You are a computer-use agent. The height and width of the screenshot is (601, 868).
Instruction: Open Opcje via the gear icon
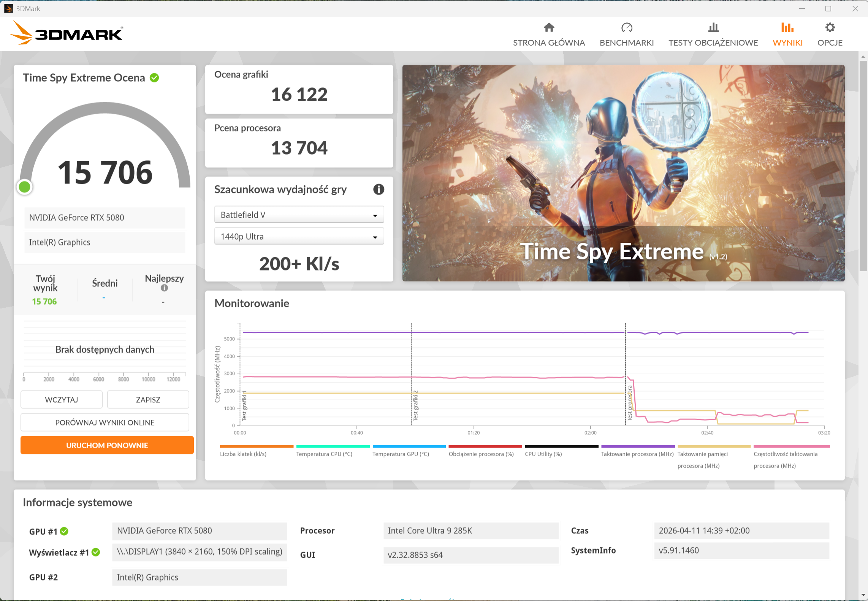coord(830,27)
